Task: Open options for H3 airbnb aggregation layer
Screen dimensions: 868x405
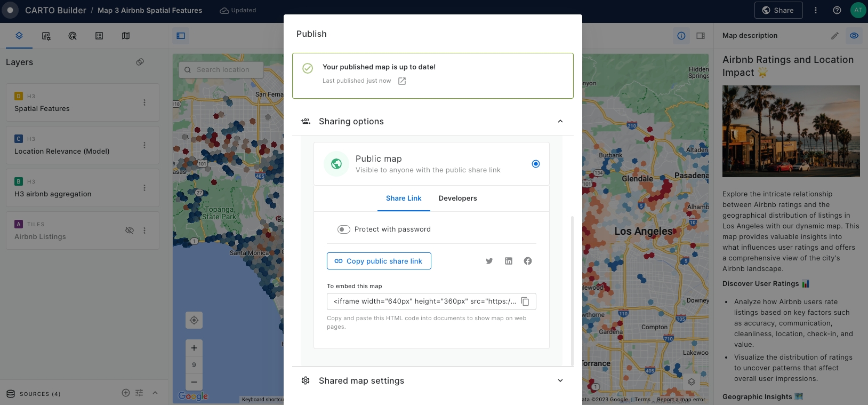Action: pyautogui.click(x=144, y=188)
